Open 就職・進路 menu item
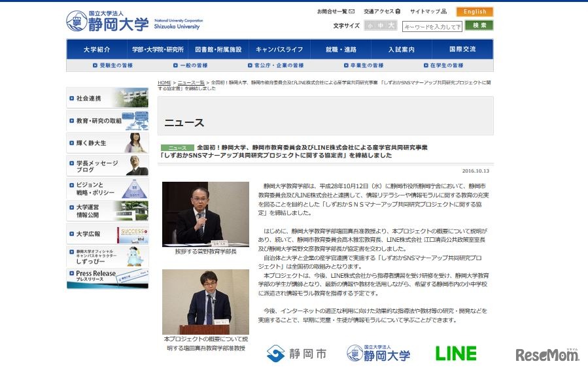Viewport: 588px width, 370px height. [x=341, y=49]
